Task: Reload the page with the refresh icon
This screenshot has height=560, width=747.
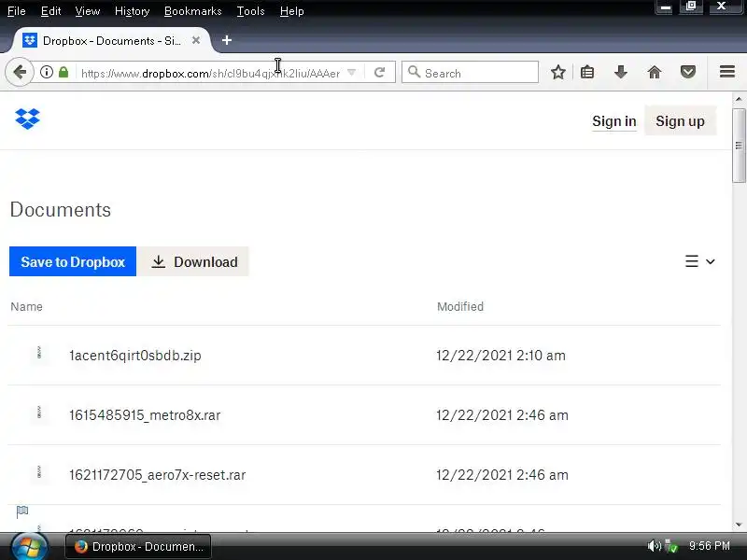Action: pos(380,73)
